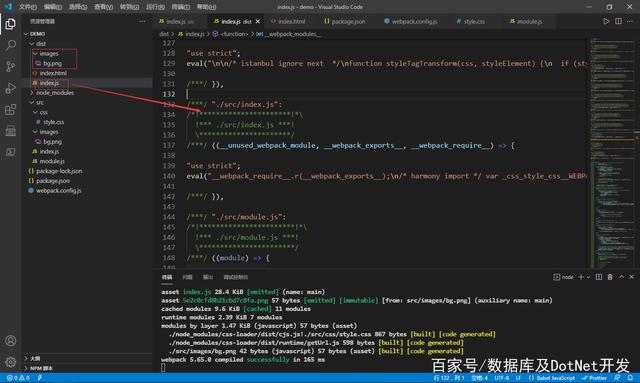This screenshot has width=640, height=383.
Task: Click the new terminal plus icon
Action: coord(581,277)
